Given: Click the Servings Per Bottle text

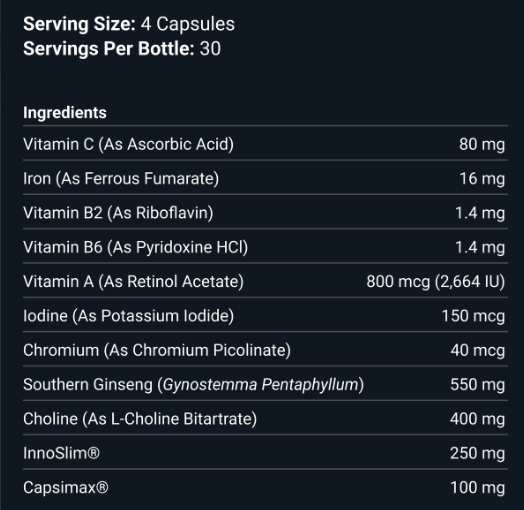Looking at the screenshot, I should pyautogui.click(x=109, y=48).
